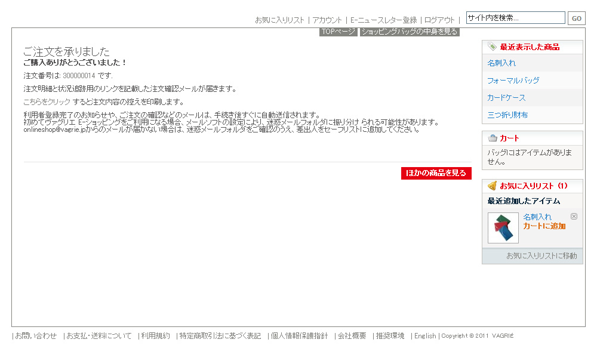
Task: Switch to English in footer
Action: pyautogui.click(x=425, y=336)
